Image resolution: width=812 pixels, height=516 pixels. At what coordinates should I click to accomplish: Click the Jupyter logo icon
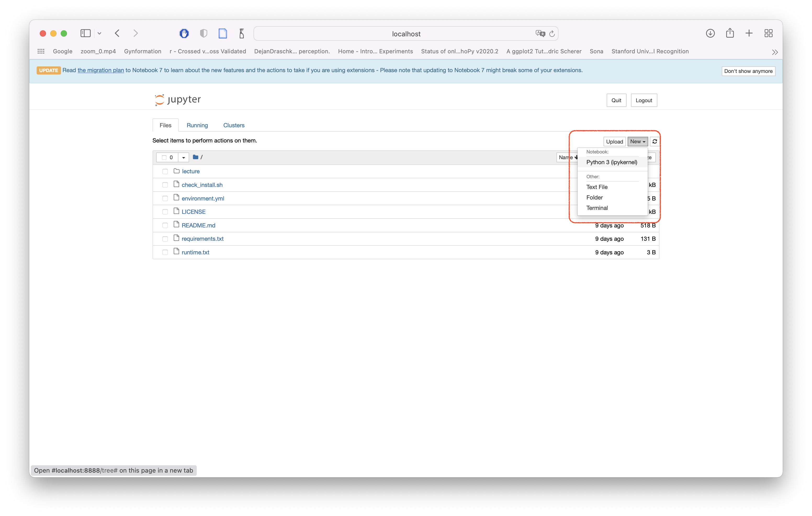[x=159, y=100]
